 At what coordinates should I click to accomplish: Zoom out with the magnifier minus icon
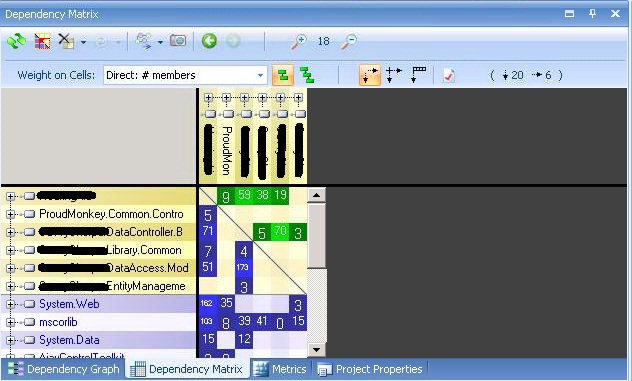[349, 41]
